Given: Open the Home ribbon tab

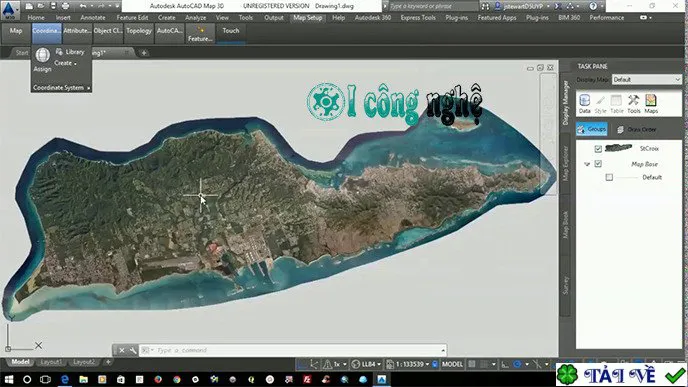Looking at the screenshot, I should point(36,18).
